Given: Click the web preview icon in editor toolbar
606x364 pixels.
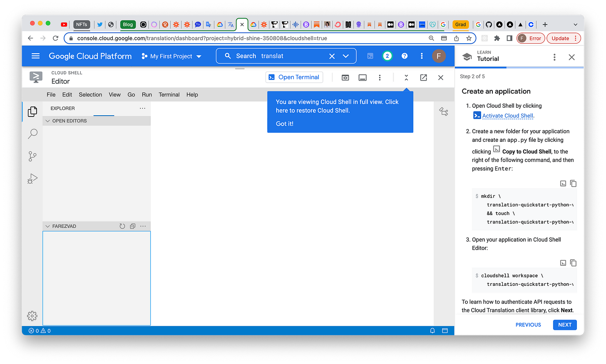Looking at the screenshot, I should click(x=345, y=78).
